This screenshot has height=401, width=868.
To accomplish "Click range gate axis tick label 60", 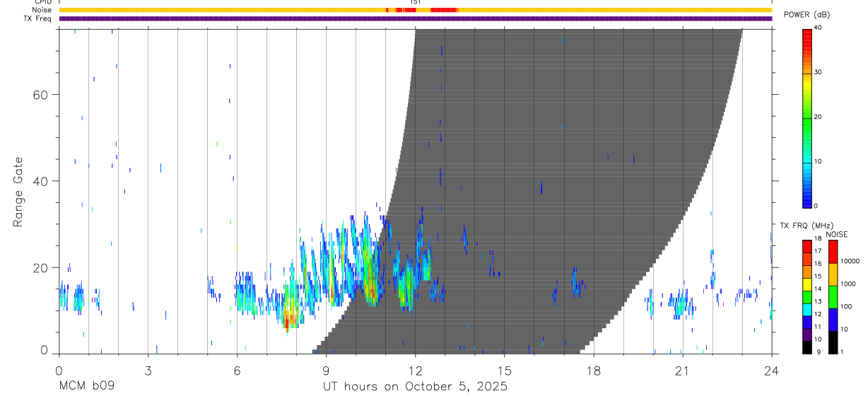I will click(x=41, y=95).
